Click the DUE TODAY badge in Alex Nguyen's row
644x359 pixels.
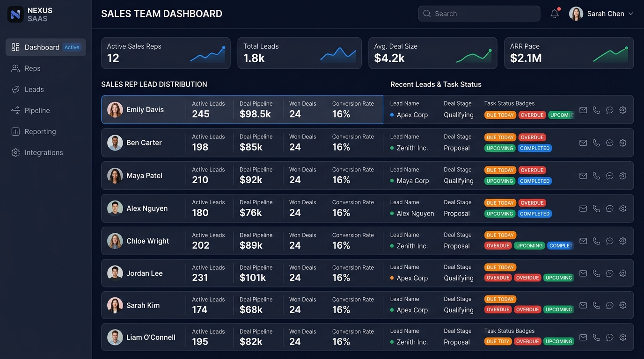point(500,203)
